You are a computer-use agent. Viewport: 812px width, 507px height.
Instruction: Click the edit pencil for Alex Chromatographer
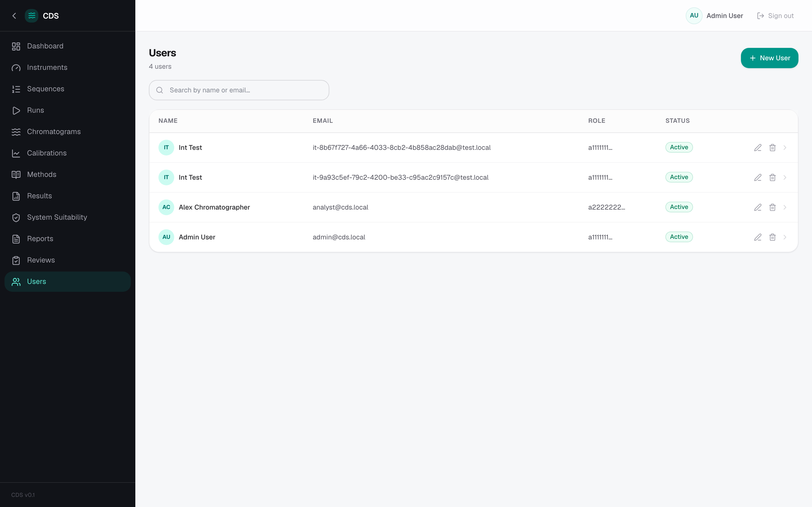[x=758, y=207]
